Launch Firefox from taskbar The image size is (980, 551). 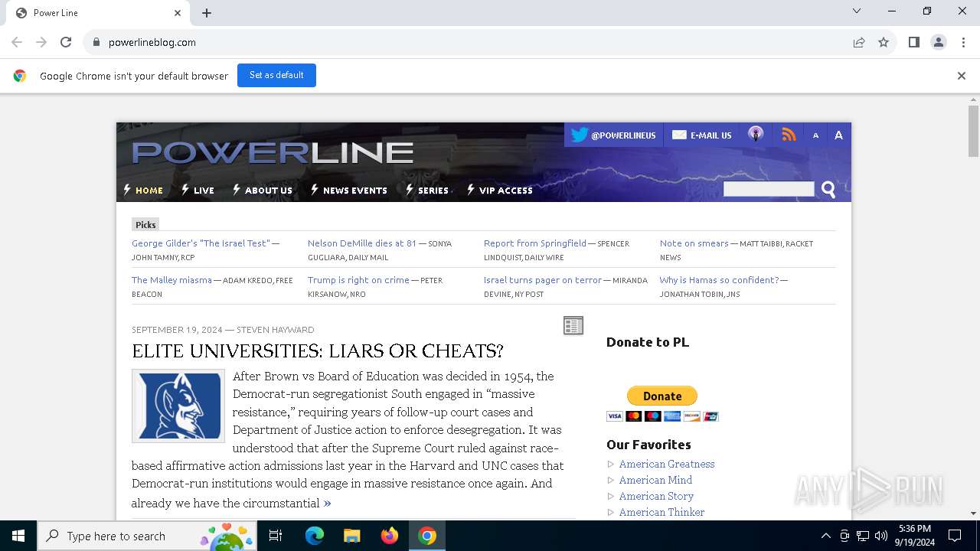tap(390, 536)
